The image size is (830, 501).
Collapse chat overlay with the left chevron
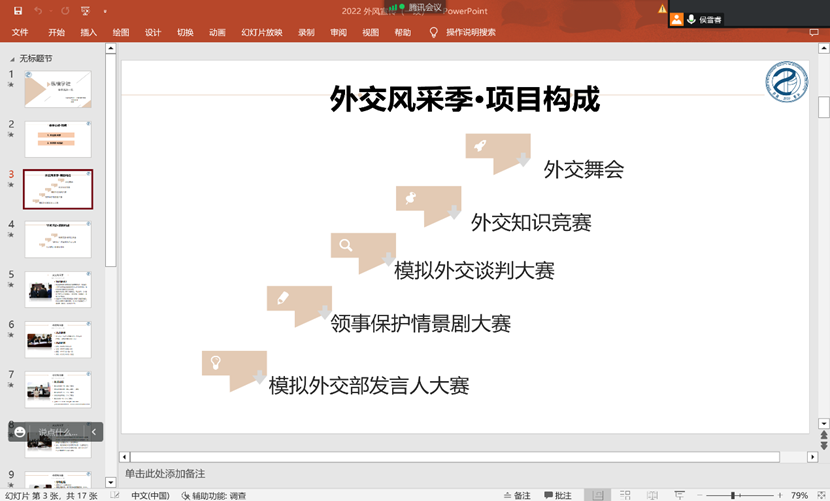[x=94, y=432]
